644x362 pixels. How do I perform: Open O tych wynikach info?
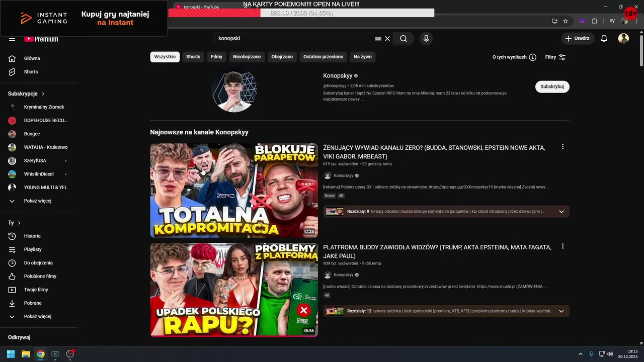tap(514, 57)
